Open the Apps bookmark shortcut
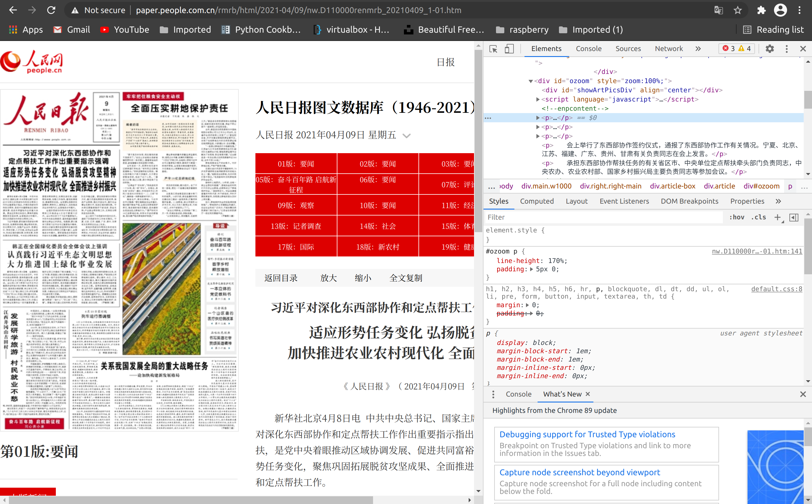 [26, 30]
